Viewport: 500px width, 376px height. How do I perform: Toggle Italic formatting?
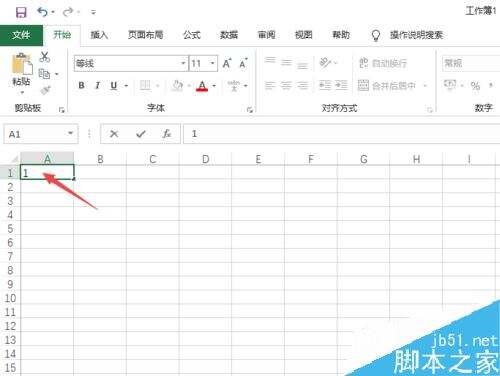[x=98, y=86]
